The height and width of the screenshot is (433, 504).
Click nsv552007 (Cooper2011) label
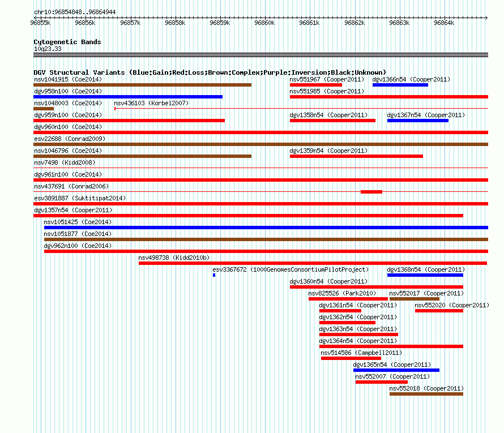(392, 376)
